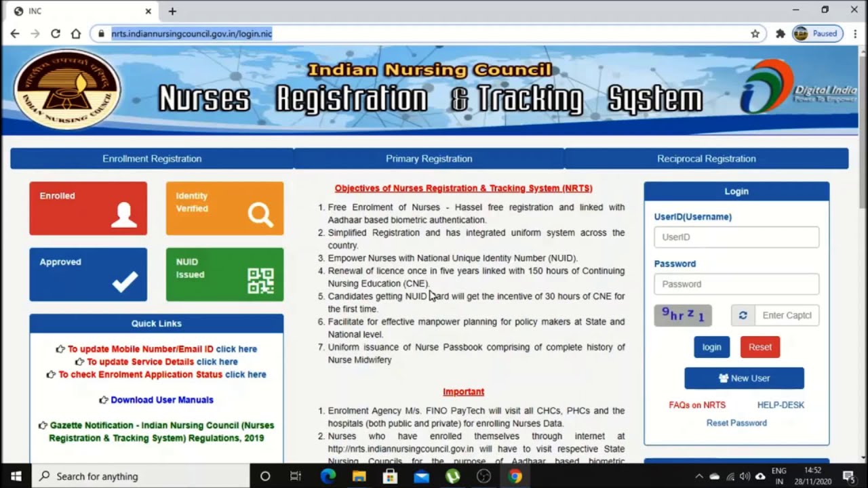Image resolution: width=868 pixels, height=488 pixels.
Task: Open the Gazette Notification regulations link
Action: click(x=161, y=432)
